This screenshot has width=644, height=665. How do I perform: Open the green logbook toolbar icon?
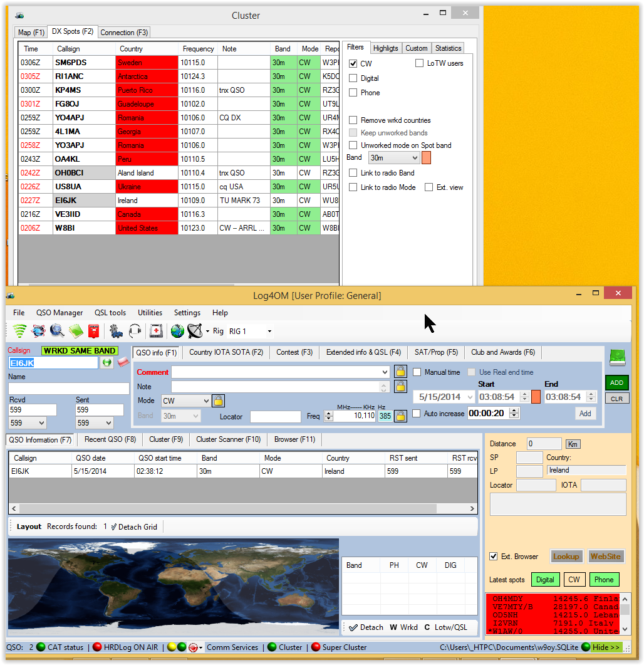pos(76,331)
